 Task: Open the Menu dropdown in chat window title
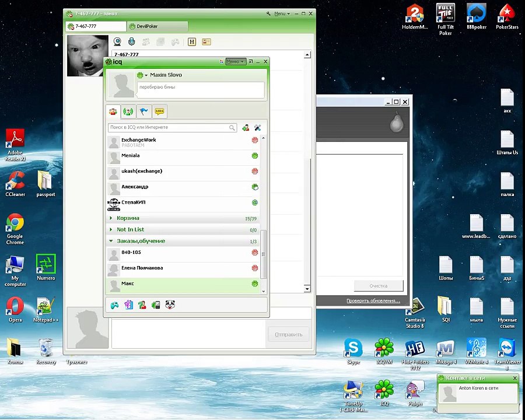tap(282, 14)
